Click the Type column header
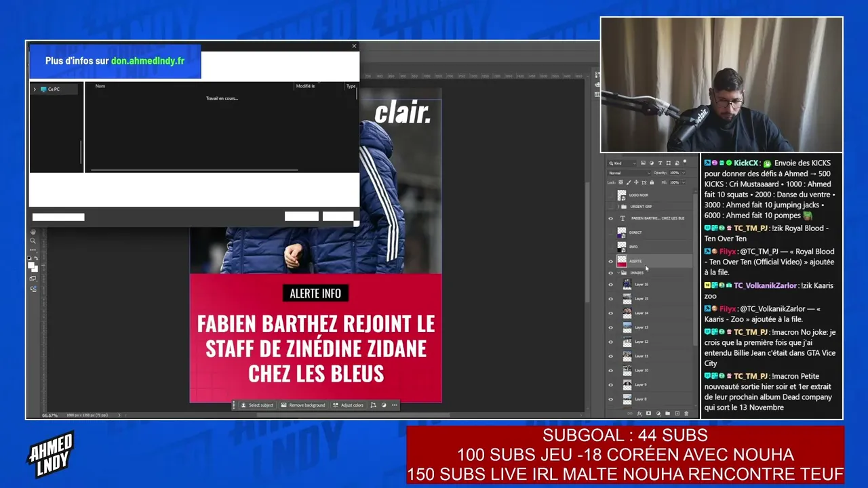 pos(351,86)
